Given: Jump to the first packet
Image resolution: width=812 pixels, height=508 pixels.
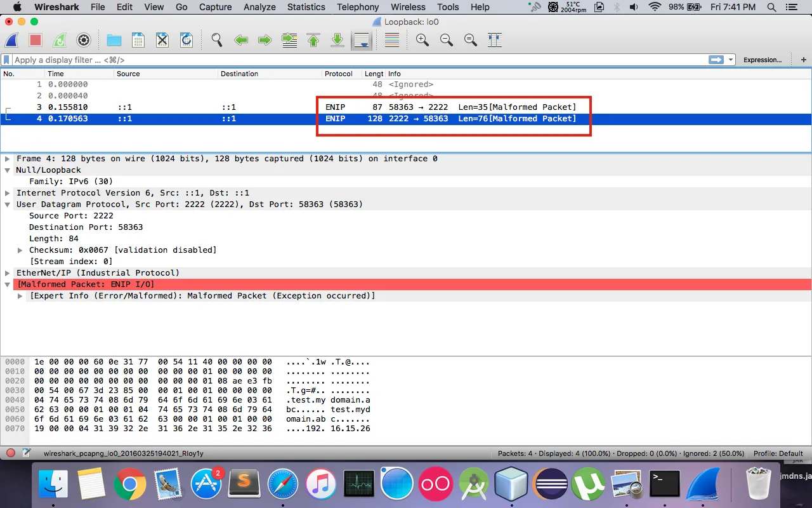Looking at the screenshot, I should 313,40.
